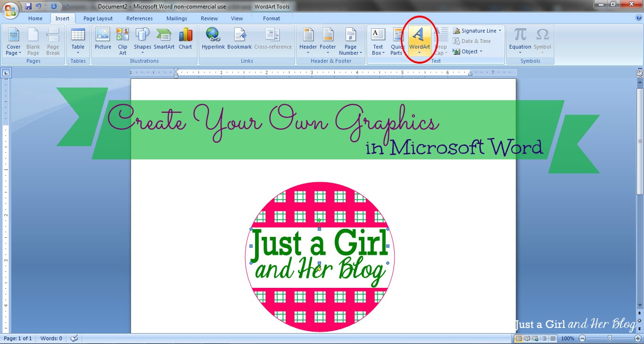The height and width of the screenshot is (344, 644).
Task: Open the Footer dropdown
Action: [328, 42]
